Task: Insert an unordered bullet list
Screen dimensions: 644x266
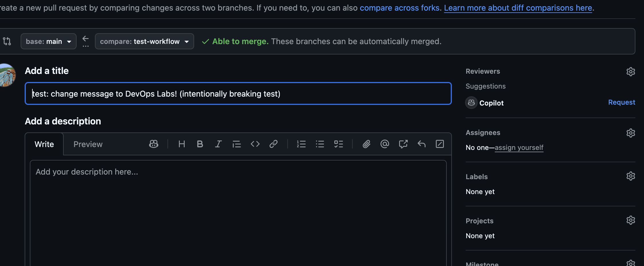Action: point(320,144)
